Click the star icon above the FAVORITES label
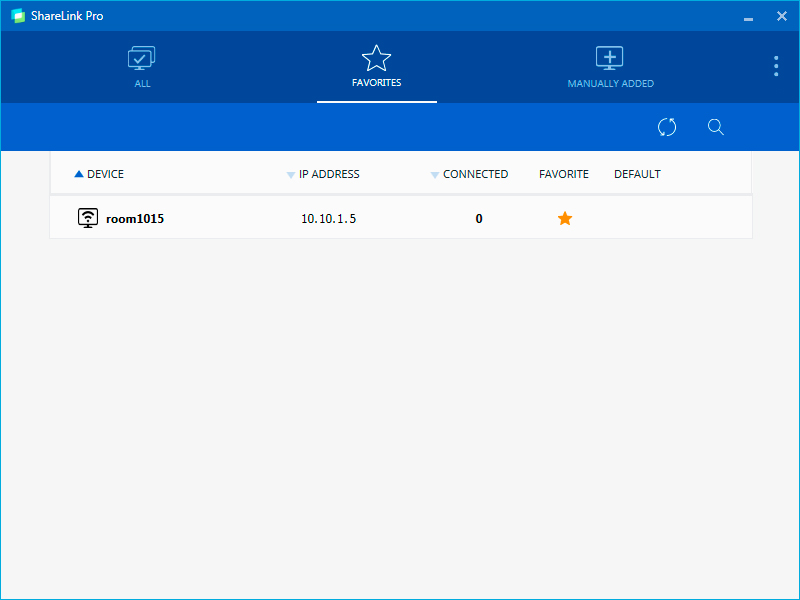This screenshot has width=800, height=600. point(376,58)
